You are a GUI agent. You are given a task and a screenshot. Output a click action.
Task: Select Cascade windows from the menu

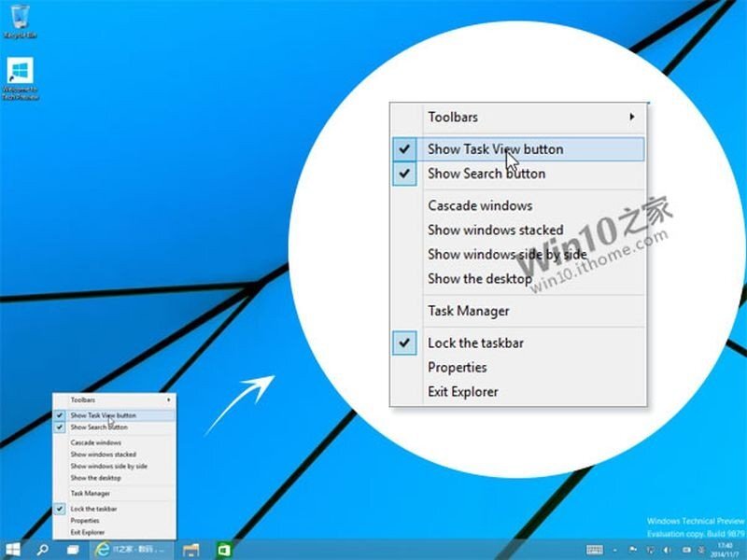tap(479, 205)
